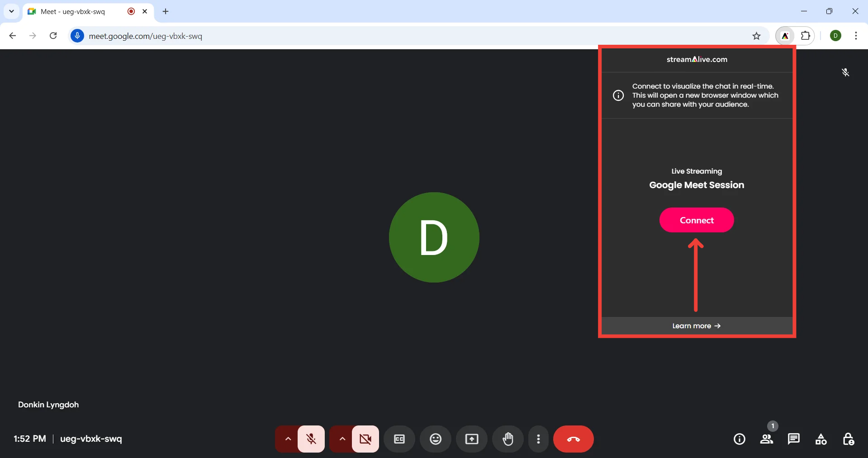The width and height of the screenshot is (868, 458).
Task: Show the People participants panel
Action: click(767, 439)
